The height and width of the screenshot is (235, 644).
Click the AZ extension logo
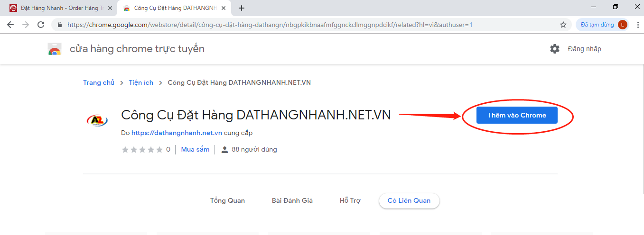[97, 120]
